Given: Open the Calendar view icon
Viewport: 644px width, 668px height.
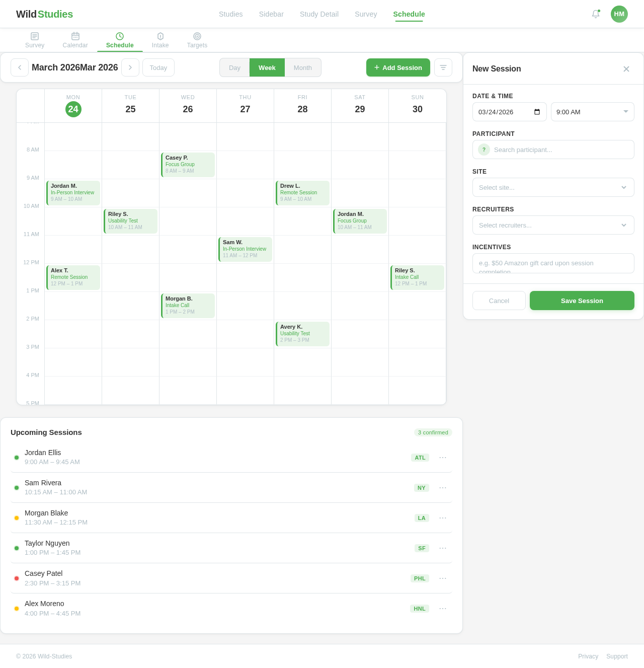Looking at the screenshot, I should (x=75, y=36).
